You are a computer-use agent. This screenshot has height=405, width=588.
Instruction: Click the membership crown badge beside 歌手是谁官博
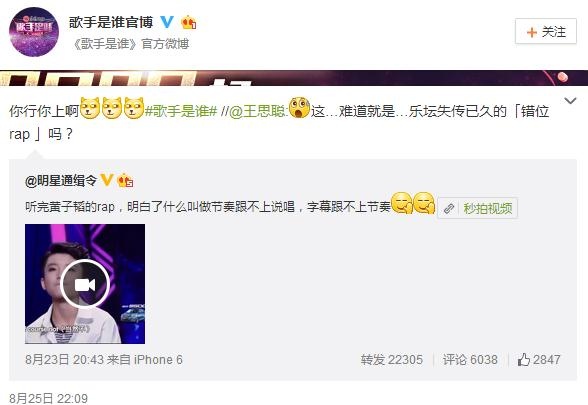click(x=189, y=22)
